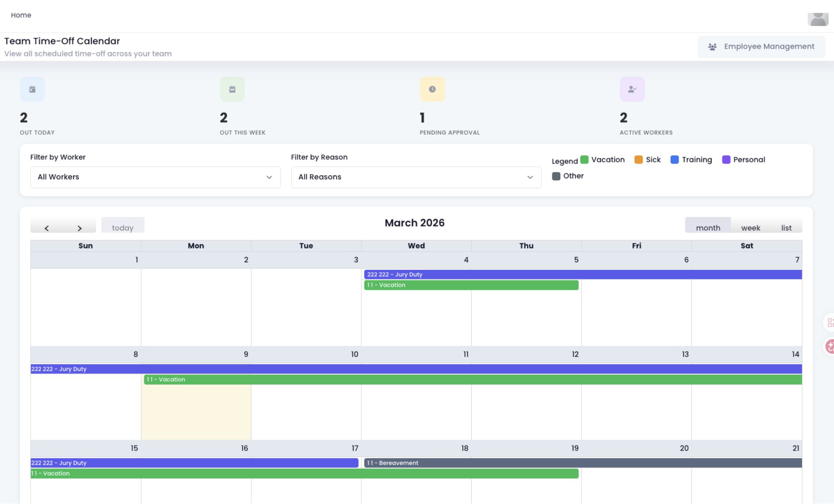Jump to today in the calendar
834x504 pixels.
123,227
